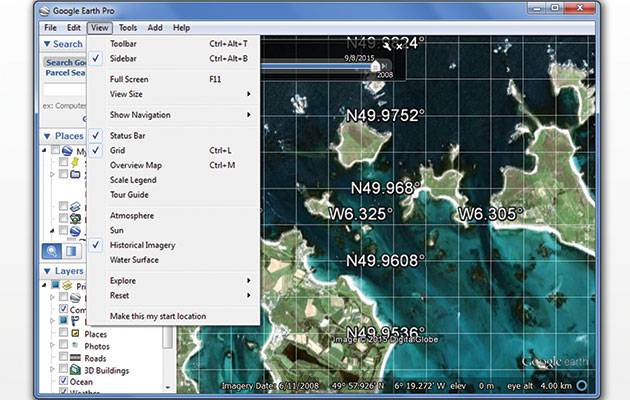This screenshot has height=400, width=630.
Task: Click the historical imagery slider thumb
Action: (x=375, y=66)
